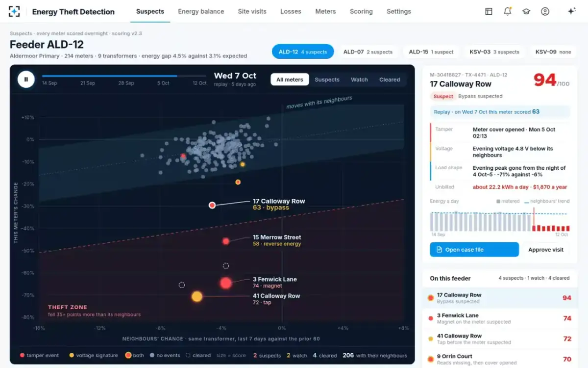Select feeder KSV-09 chip

553,52
